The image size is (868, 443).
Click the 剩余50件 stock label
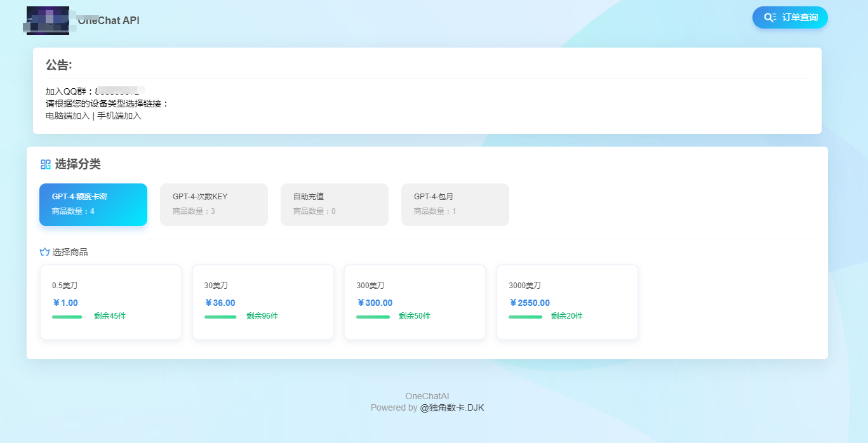(x=415, y=316)
